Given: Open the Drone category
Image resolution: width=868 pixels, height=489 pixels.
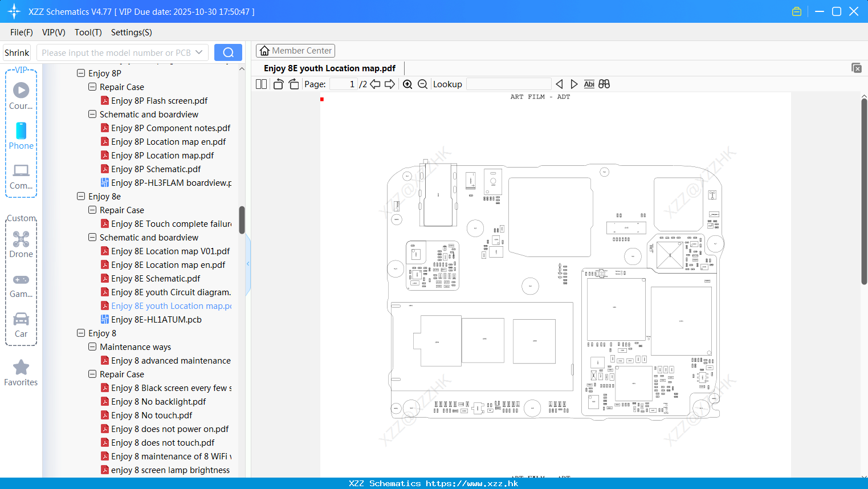Looking at the screenshot, I should pos(21,244).
